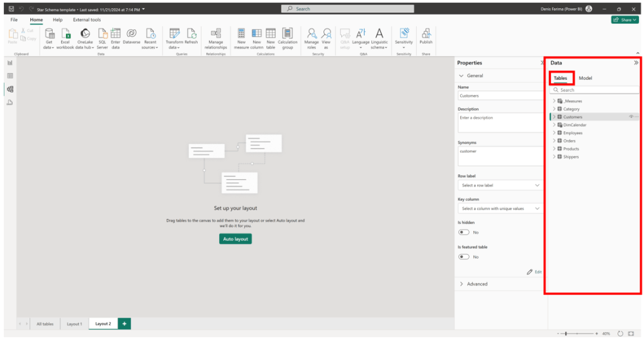
Task: Switch to Report view in left sidebar
Action: pyautogui.click(x=10, y=63)
